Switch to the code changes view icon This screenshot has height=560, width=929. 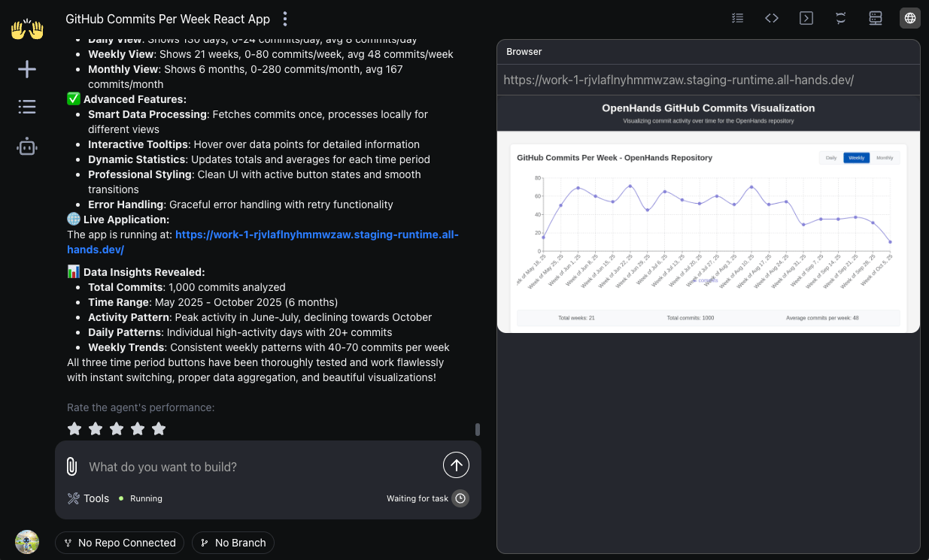772,18
